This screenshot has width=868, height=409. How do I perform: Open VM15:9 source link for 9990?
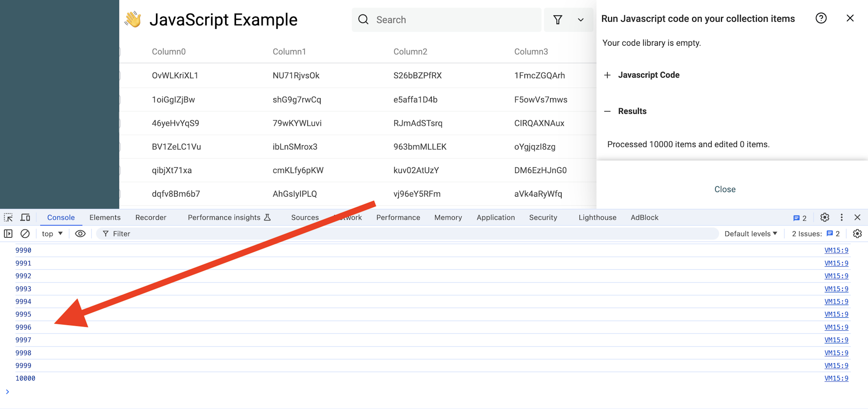(x=836, y=250)
